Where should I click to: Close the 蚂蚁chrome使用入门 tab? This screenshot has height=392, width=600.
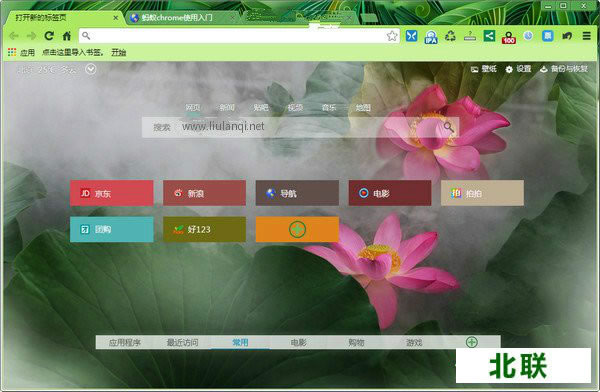point(232,18)
